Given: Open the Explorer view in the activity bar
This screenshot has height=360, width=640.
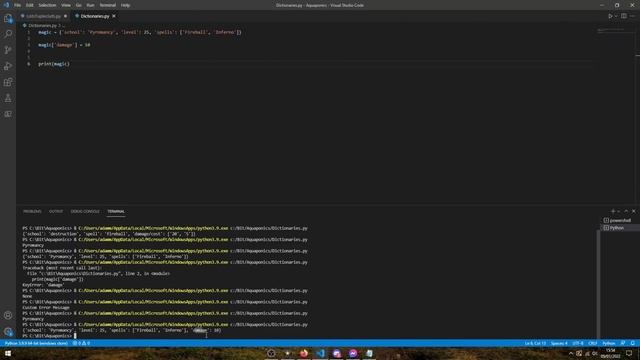Looking at the screenshot, I should pos(8,18).
